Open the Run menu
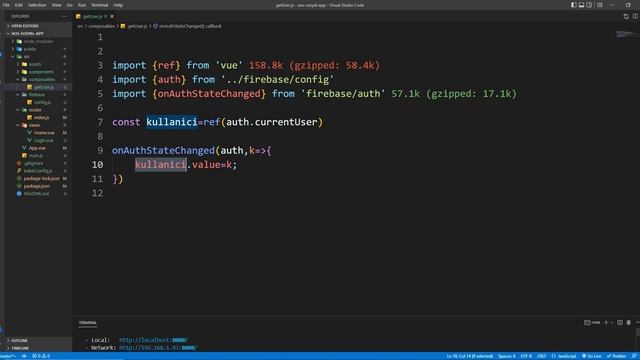 pyautogui.click(x=82, y=5)
